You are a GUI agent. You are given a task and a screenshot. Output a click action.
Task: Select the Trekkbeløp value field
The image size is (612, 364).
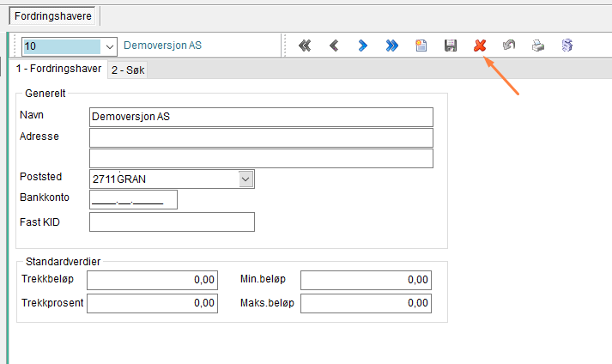point(152,280)
